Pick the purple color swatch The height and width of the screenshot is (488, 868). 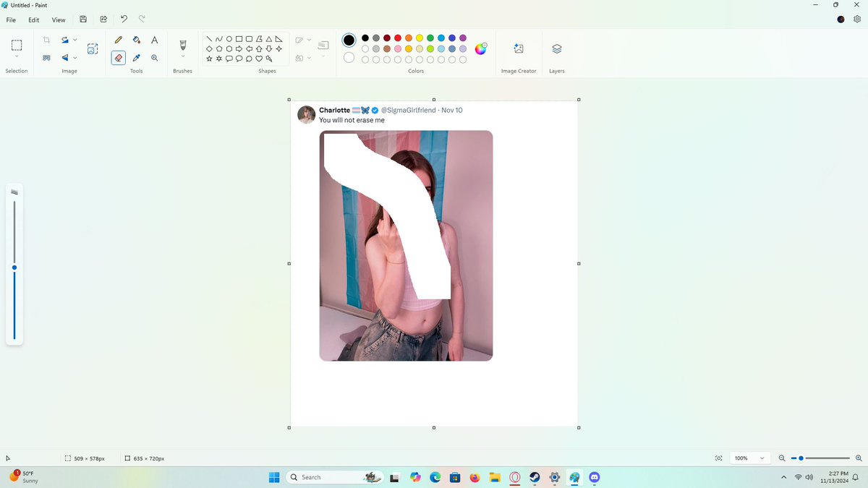click(463, 38)
